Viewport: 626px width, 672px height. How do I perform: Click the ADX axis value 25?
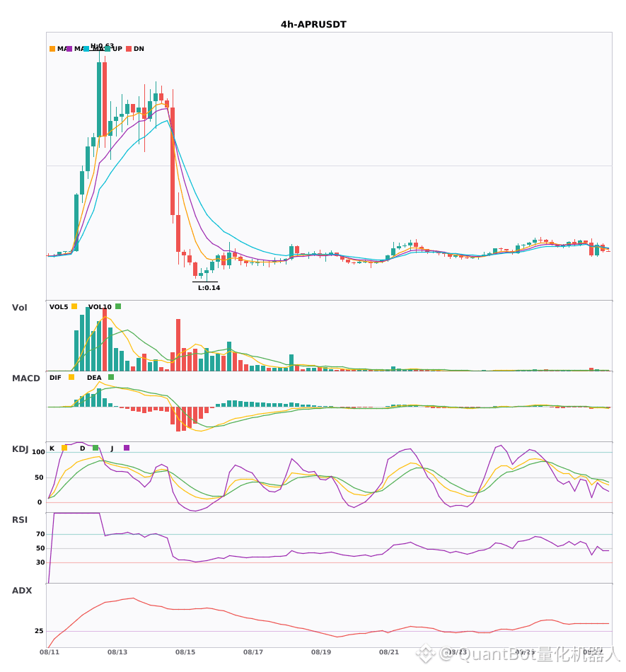tap(39, 631)
